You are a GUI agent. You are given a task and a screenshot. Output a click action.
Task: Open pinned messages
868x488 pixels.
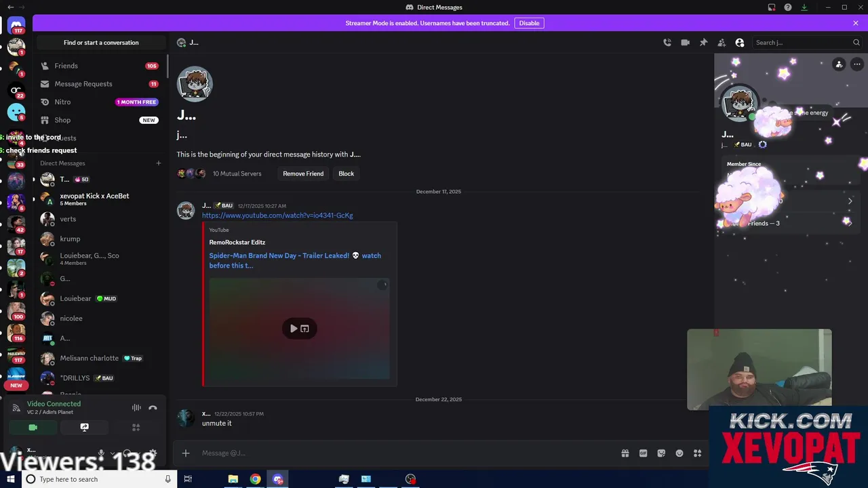point(703,43)
